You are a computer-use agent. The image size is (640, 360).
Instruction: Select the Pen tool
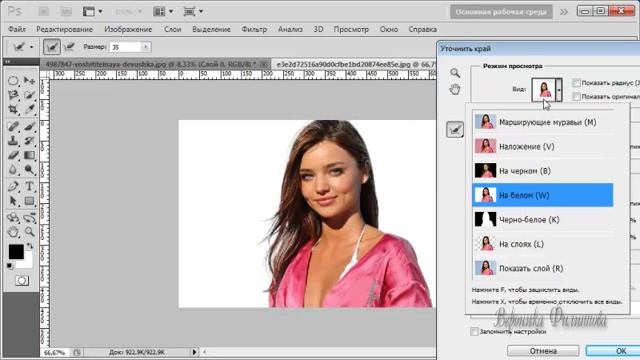pos(13,187)
